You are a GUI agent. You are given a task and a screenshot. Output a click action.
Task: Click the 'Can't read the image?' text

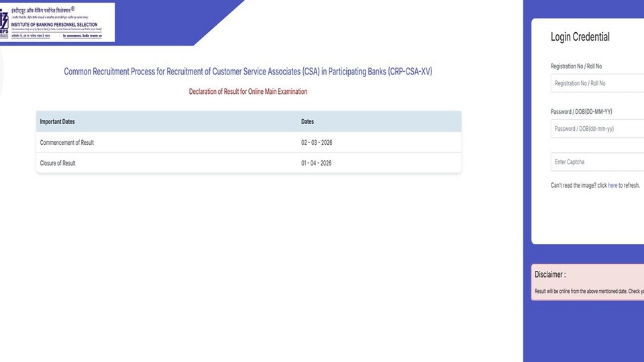pos(573,186)
